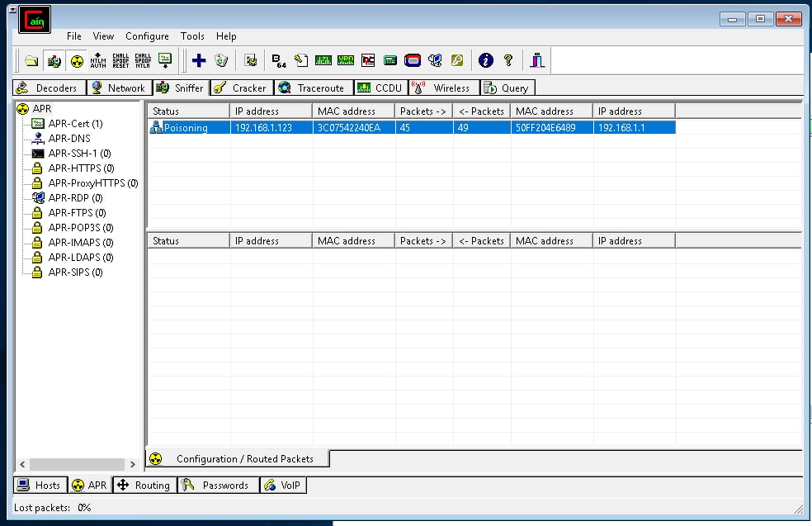812x526 pixels.
Task: Open the Cisco Type-7 decoder icon
Action: [x=323, y=60]
